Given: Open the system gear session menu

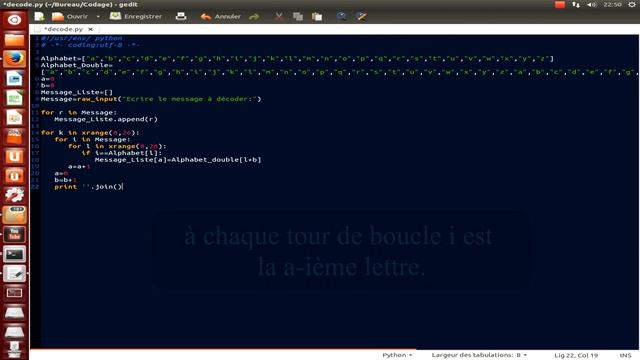Looking at the screenshot, I should click(632, 4).
